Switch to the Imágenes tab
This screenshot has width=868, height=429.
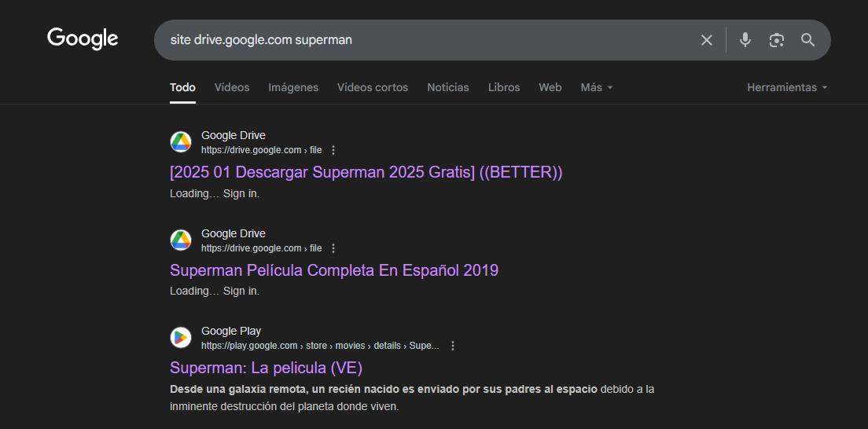293,87
